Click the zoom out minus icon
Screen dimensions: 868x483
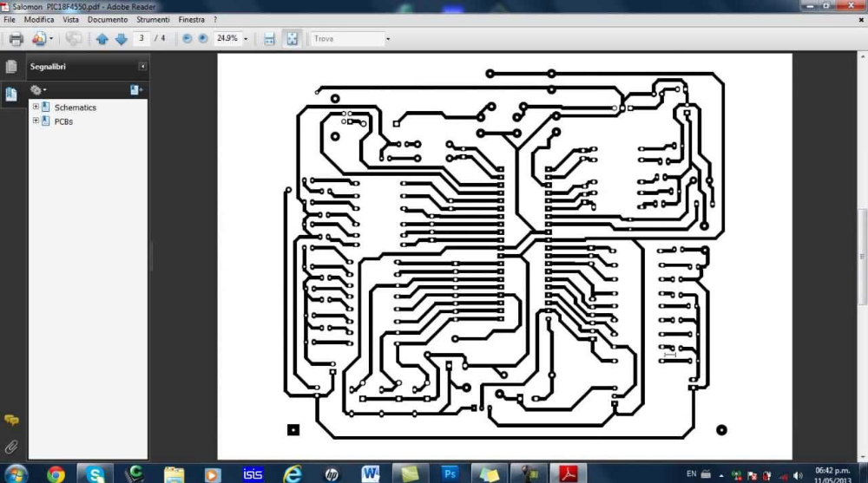pos(187,38)
